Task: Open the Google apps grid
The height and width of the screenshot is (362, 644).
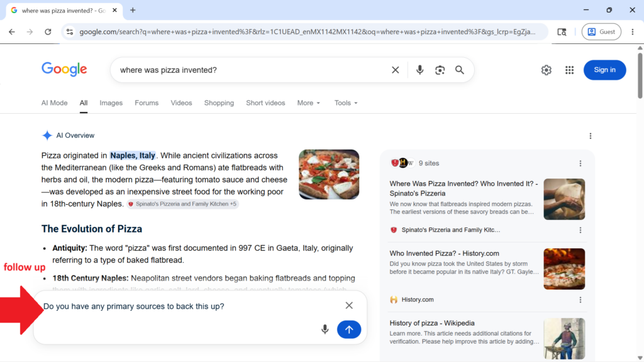Action: (x=569, y=70)
